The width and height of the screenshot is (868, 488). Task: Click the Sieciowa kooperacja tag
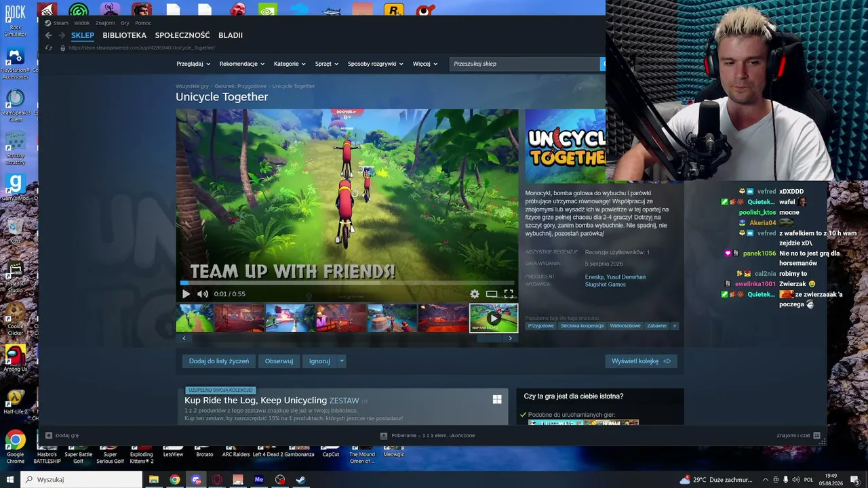tap(582, 326)
